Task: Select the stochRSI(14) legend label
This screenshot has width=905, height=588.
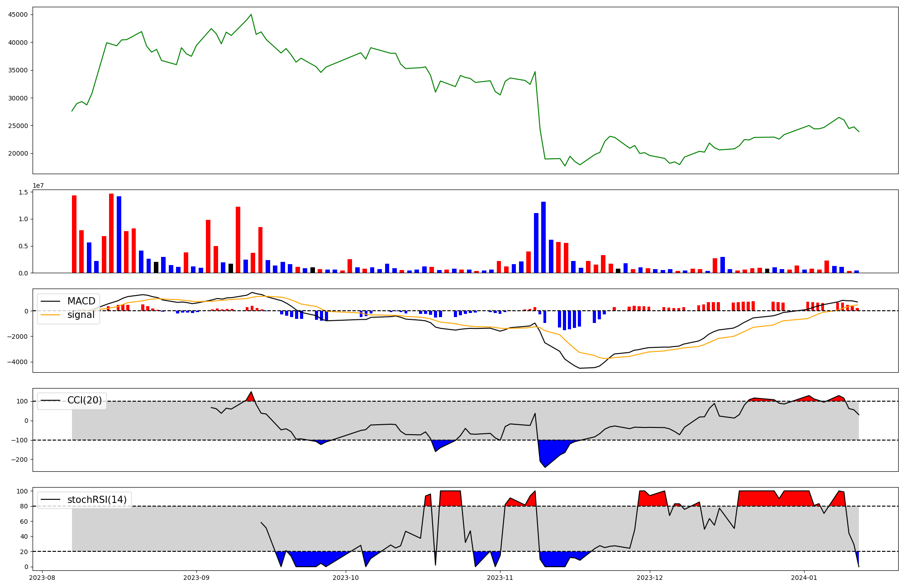Action: coord(97,500)
